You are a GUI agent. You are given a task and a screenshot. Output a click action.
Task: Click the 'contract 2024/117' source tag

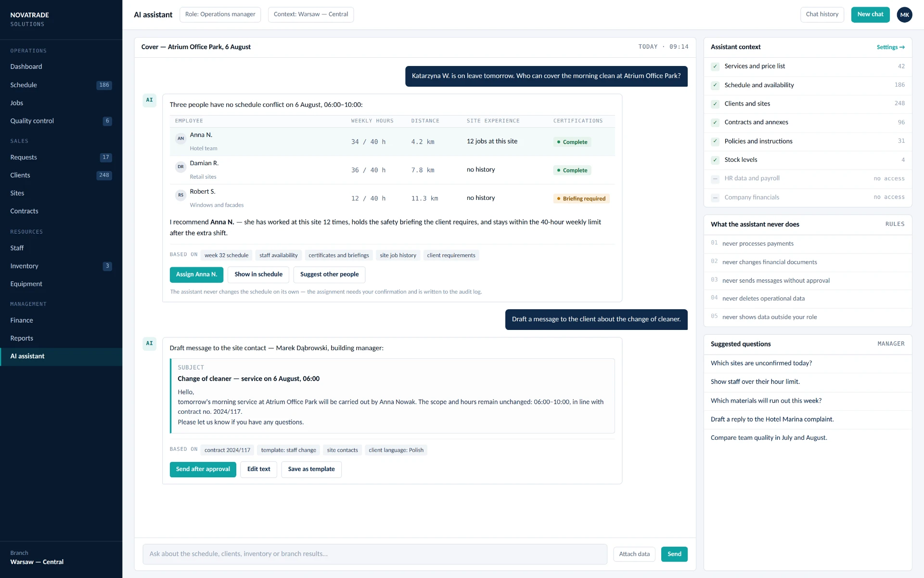point(227,450)
